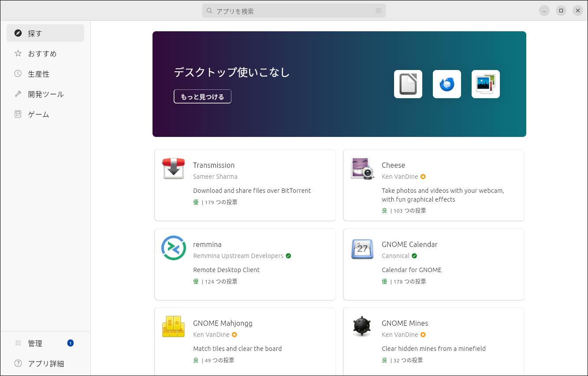Viewport: 588px width, 376px height.
Task: Click 'Clear hidden mines from a minefield'
Action: [x=434, y=349]
